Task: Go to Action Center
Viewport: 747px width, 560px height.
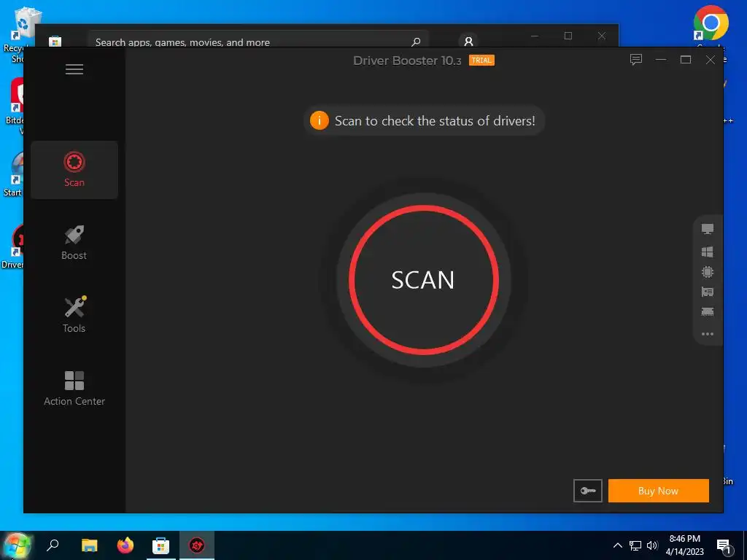Action: [x=74, y=388]
